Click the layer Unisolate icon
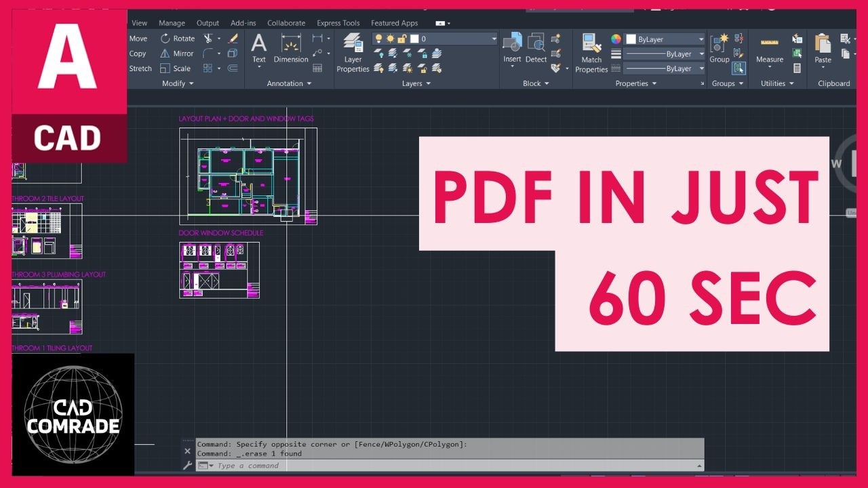 point(394,68)
